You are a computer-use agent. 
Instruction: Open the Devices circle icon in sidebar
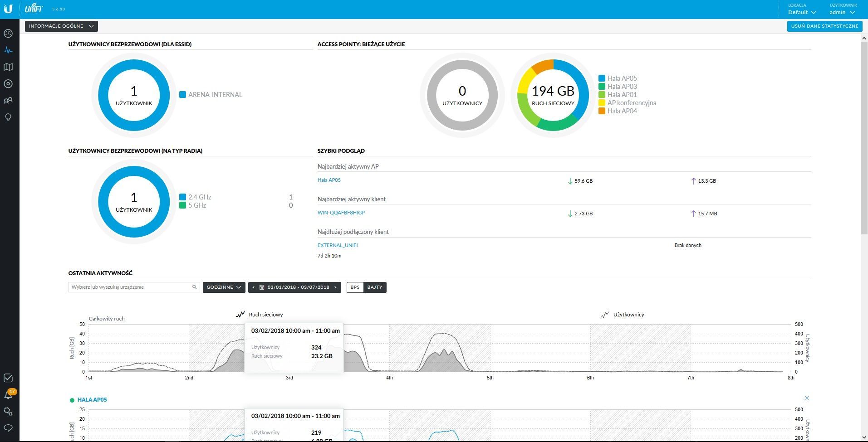(x=8, y=84)
